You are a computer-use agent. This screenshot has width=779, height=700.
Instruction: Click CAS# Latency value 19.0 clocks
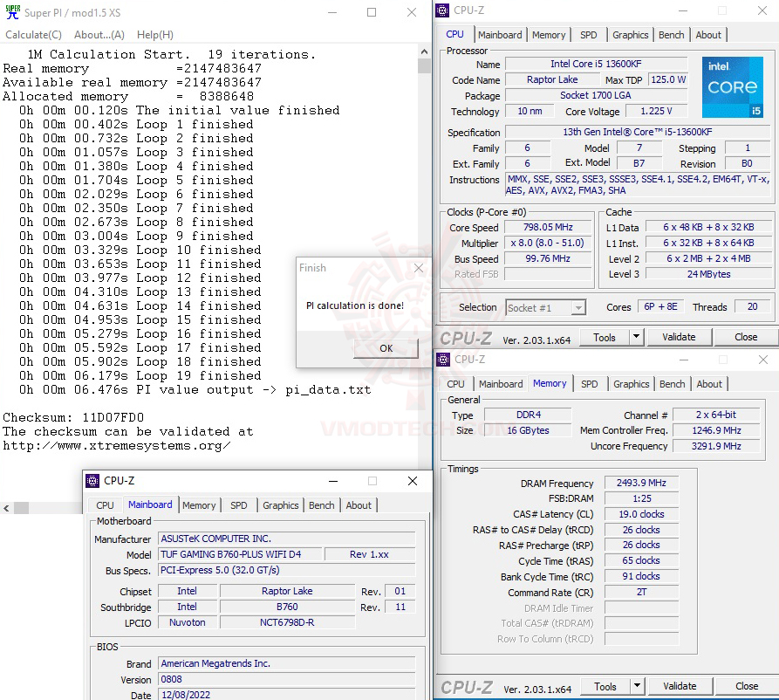[641, 514]
